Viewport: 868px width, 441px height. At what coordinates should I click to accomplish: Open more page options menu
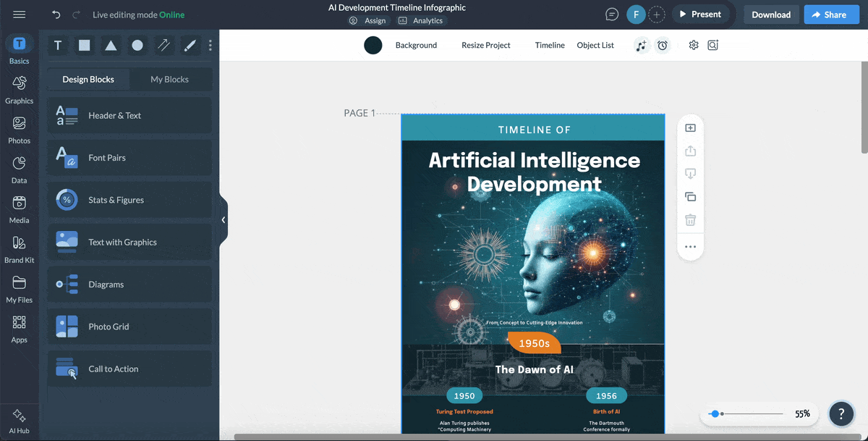pos(690,247)
